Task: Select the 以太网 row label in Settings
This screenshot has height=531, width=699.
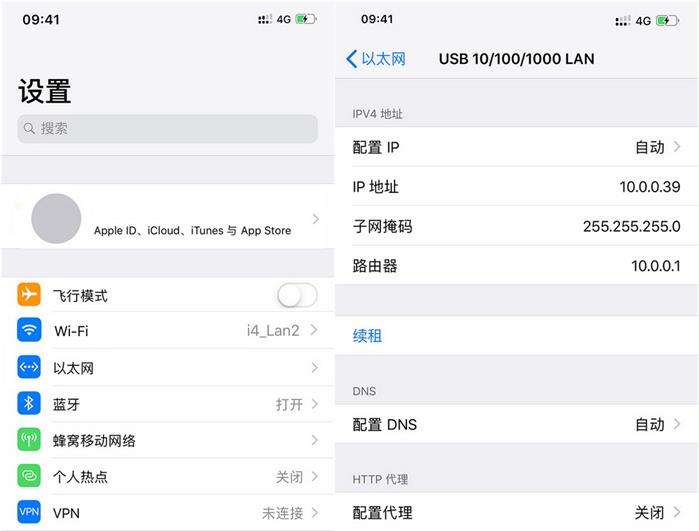Action: (73, 368)
